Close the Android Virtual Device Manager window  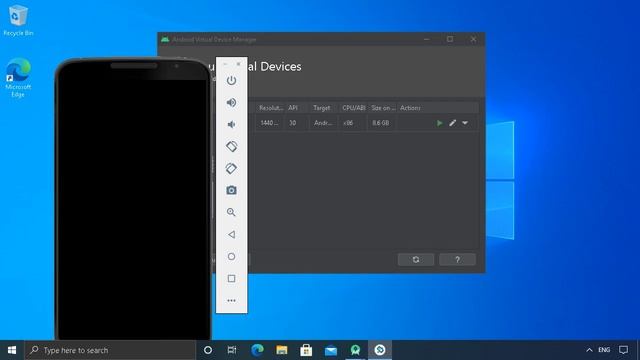[x=473, y=39]
